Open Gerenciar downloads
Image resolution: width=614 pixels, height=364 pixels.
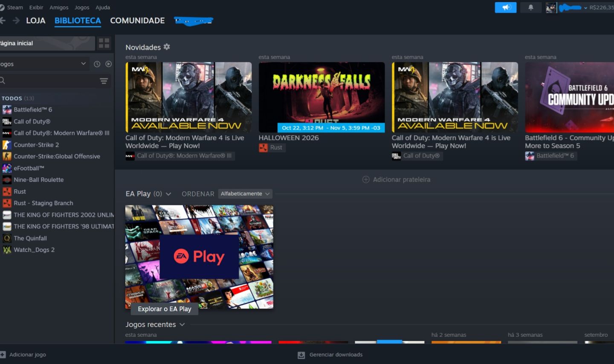(x=330, y=355)
